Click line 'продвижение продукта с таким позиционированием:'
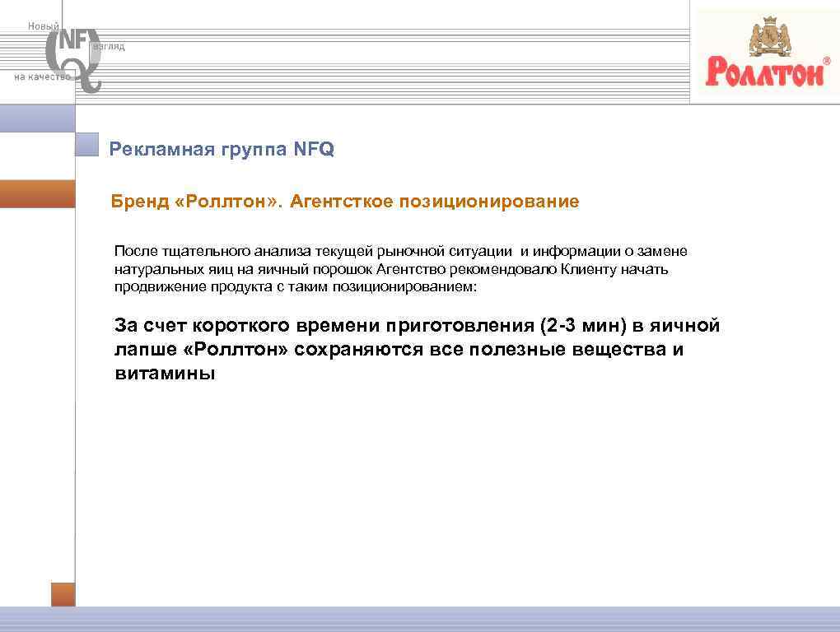 click(295, 287)
